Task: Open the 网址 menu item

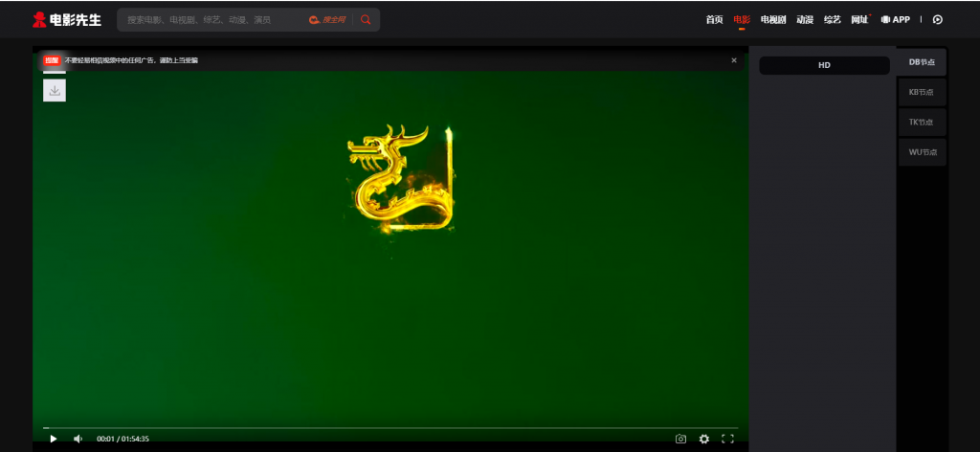Action: click(860, 20)
